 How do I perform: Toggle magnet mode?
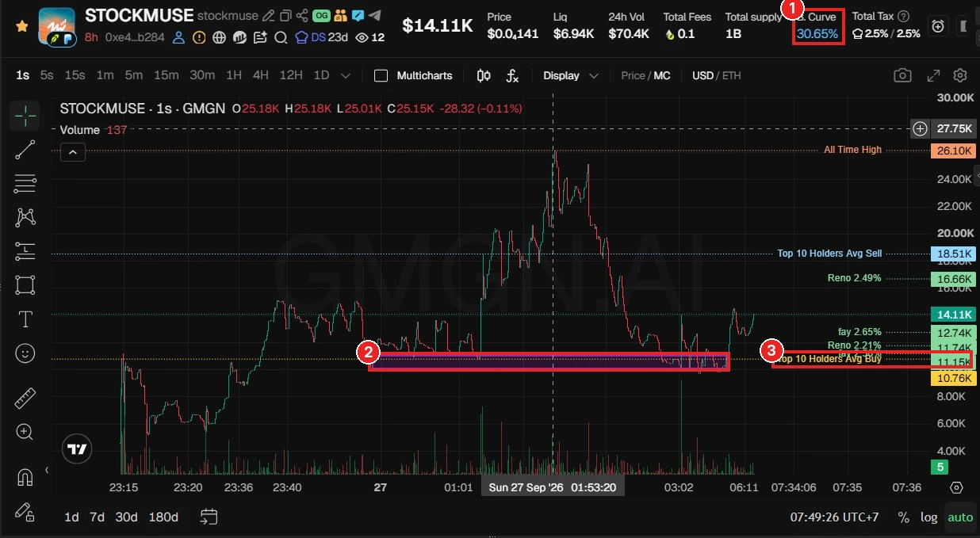[25, 477]
